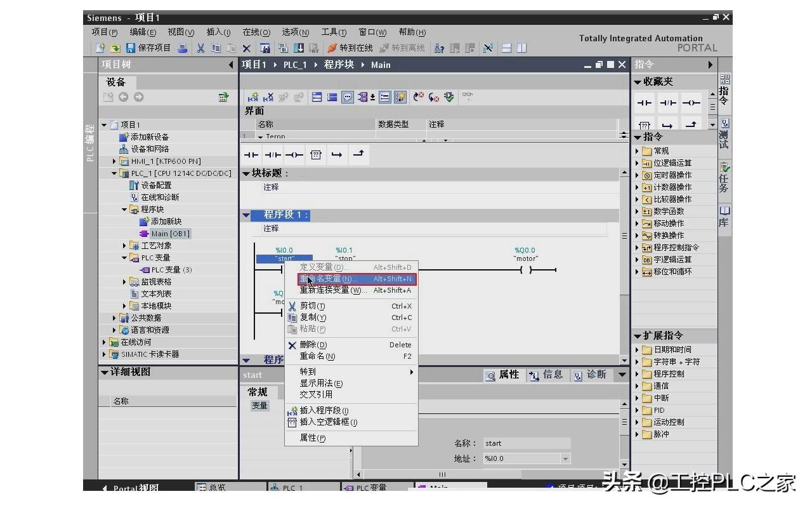
Task: Insert a normally open contact from the editor bar
Action: [252, 154]
